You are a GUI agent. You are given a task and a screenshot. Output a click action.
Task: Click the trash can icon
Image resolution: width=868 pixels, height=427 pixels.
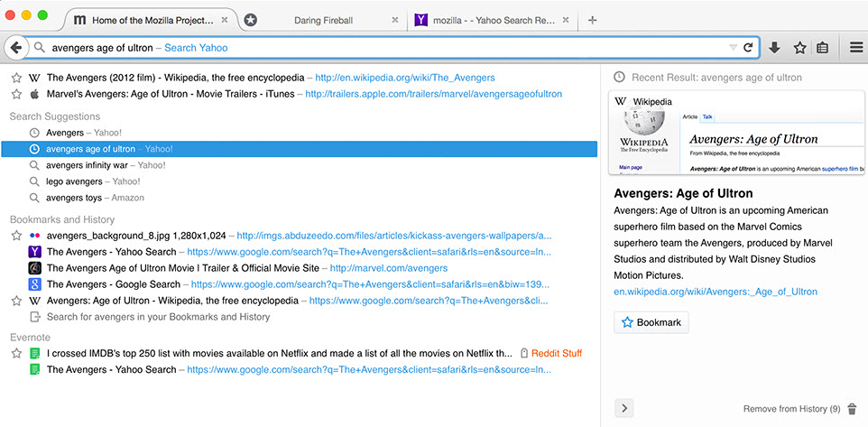pyautogui.click(x=853, y=409)
